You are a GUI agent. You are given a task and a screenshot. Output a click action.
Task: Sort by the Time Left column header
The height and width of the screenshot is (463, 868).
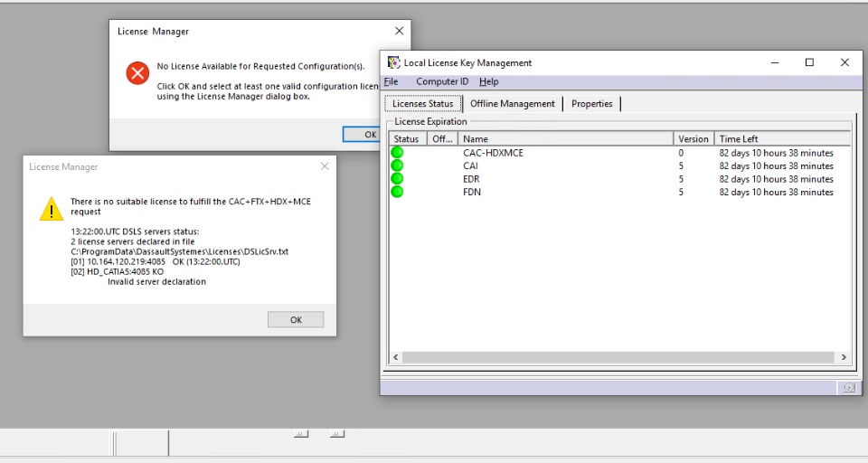(782, 138)
